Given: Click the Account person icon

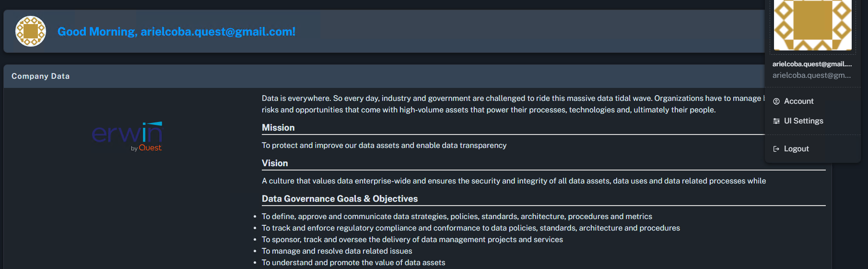Looking at the screenshot, I should [x=776, y=101].
